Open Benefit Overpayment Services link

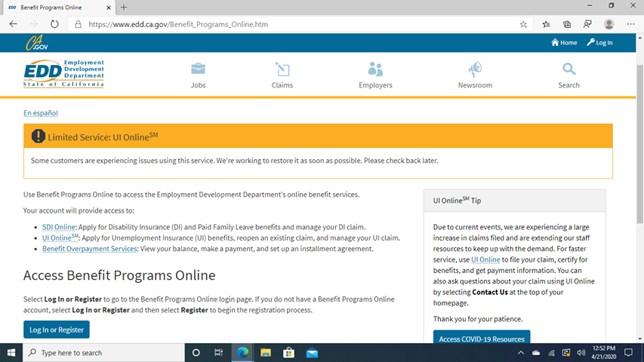[x=90, y=248]
